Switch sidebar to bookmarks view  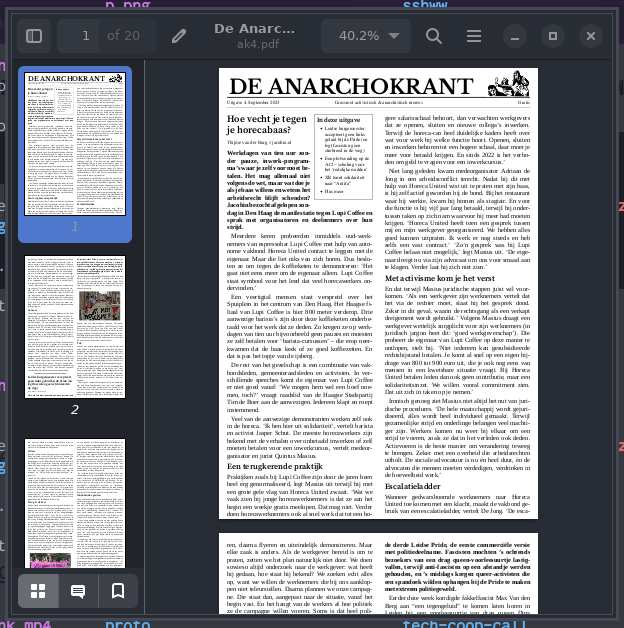(x=118, y=591)
